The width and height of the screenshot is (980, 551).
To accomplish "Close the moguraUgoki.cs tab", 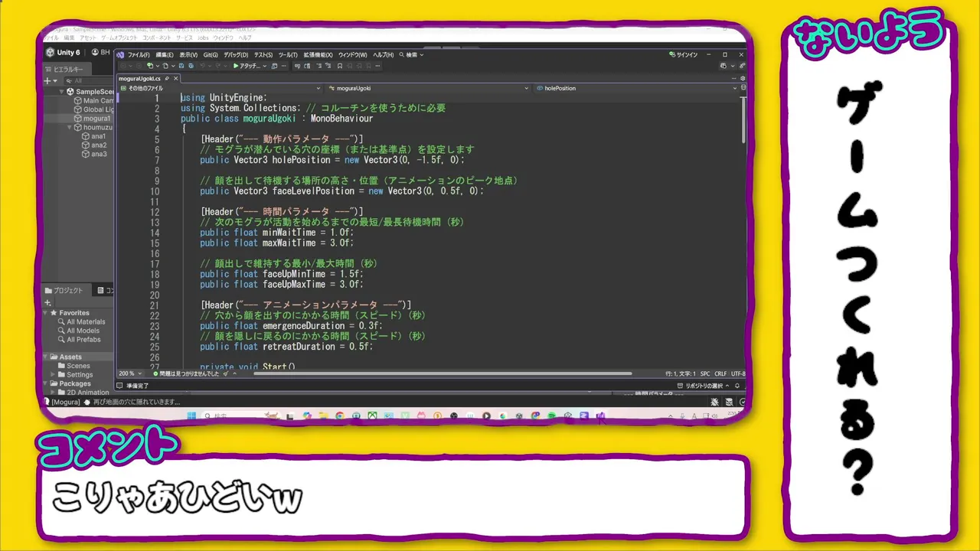I will tap(176, 78).
